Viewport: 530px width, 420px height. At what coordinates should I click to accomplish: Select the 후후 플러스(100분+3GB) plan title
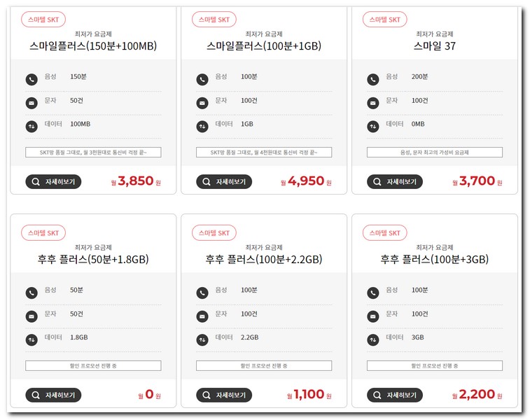tap(434, 260)
